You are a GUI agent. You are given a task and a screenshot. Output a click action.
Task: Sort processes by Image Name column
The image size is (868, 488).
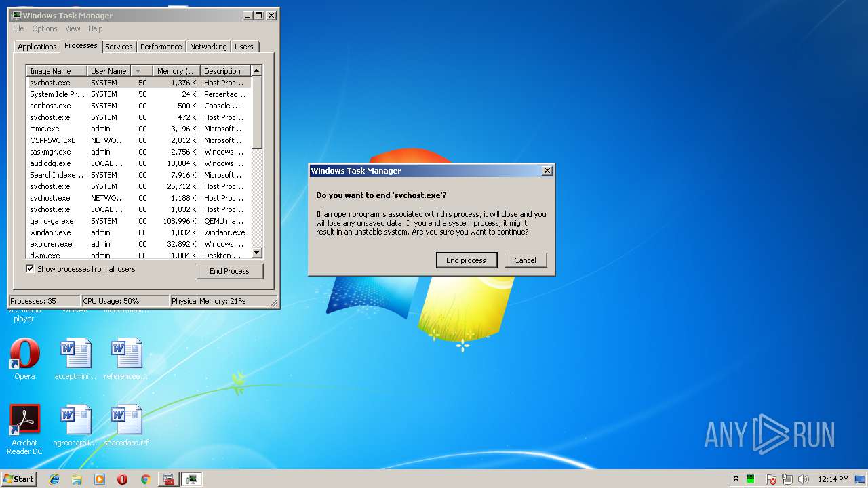click(x=57, y=71)
